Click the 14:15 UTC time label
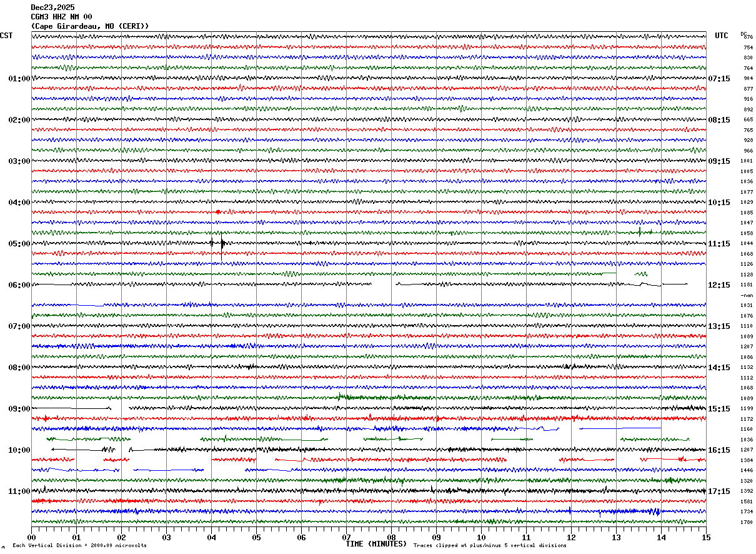 (x=719, y=368)
